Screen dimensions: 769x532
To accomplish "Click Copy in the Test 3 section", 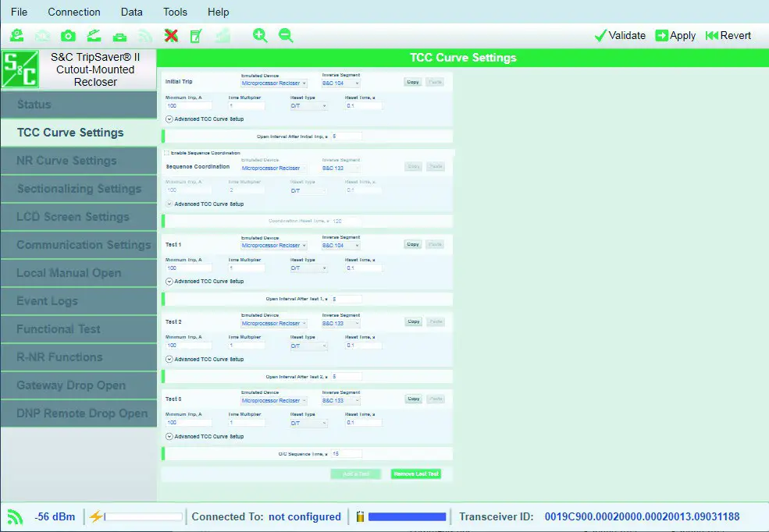I will click(x=414, y=399).
